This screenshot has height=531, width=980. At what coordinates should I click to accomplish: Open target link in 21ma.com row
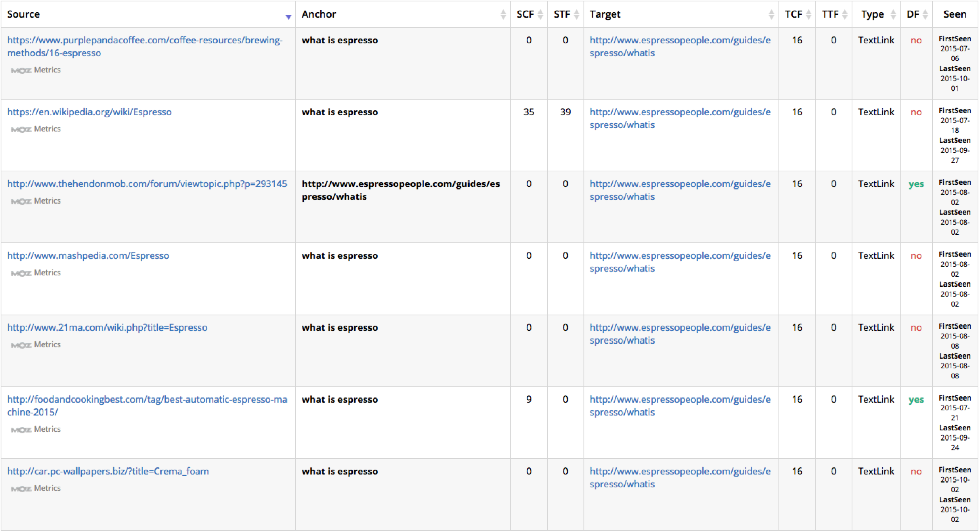coord(680,334)
